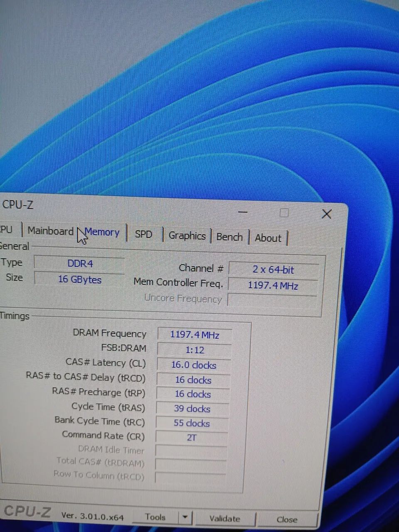Click the Ver. 3.01.0.x64 version text
Image resolution: width=399 pixels, height=532 pixels.
(x=92, y=516)
